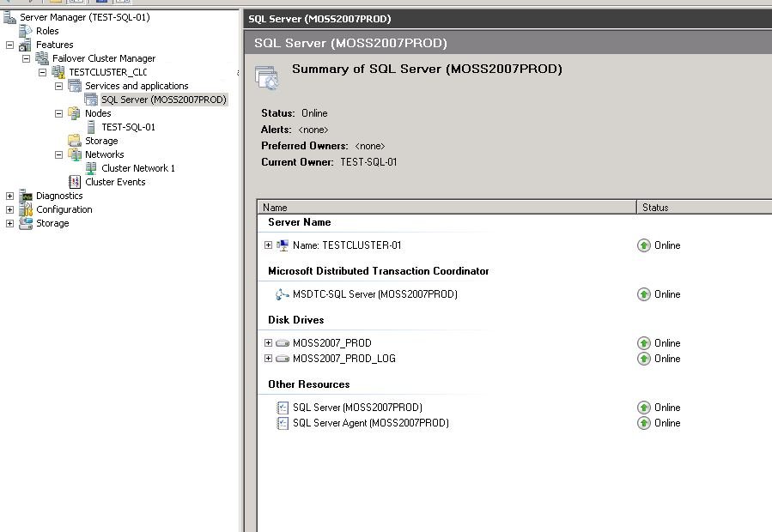Click the Nodes icon in the cluster tree

[72, 112]
